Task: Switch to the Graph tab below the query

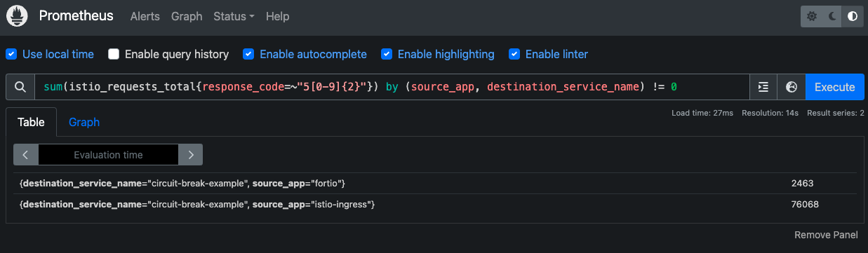Action: [84, 122]
